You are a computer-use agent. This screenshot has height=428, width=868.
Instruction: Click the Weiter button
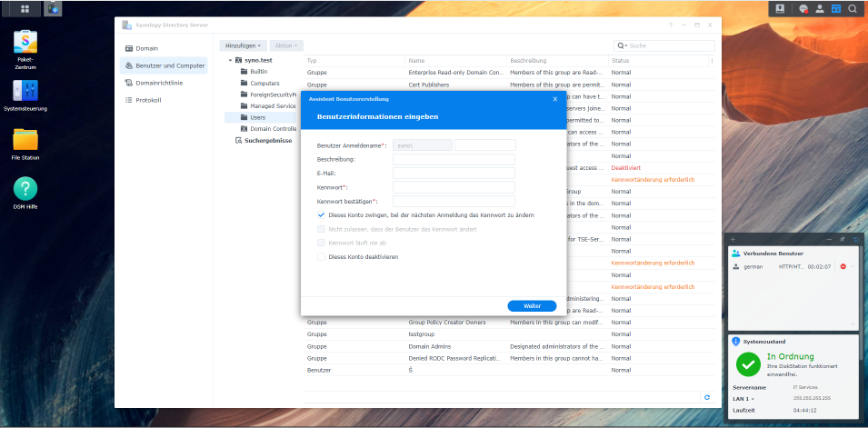[532, 306]
